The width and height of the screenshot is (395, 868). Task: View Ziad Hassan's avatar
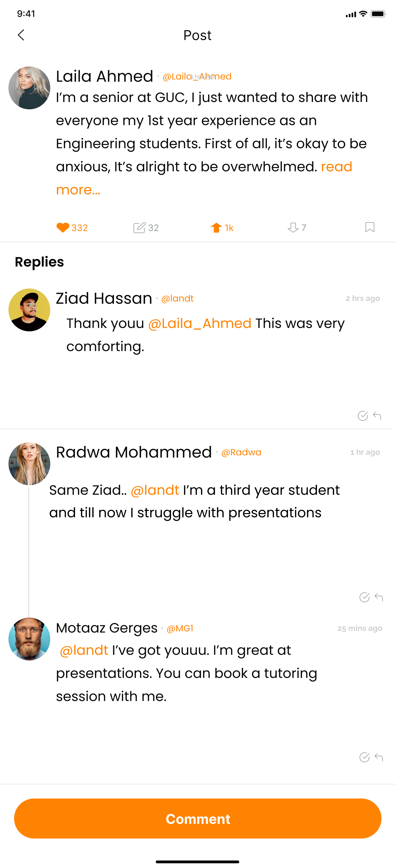tap(29, 310)
